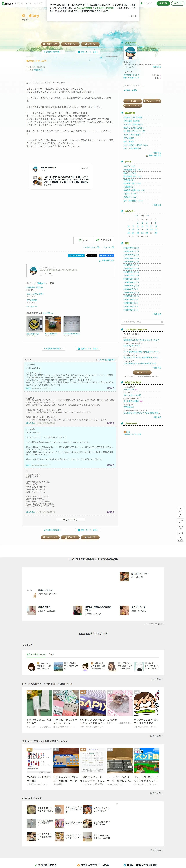Click the 新規登録 green button

tap(163, 3)
